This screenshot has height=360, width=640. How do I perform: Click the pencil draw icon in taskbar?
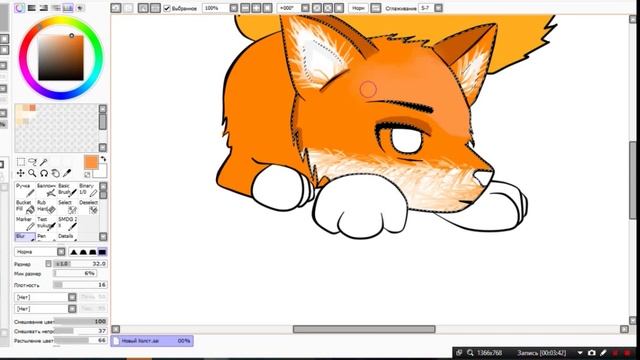pos(603,353)
